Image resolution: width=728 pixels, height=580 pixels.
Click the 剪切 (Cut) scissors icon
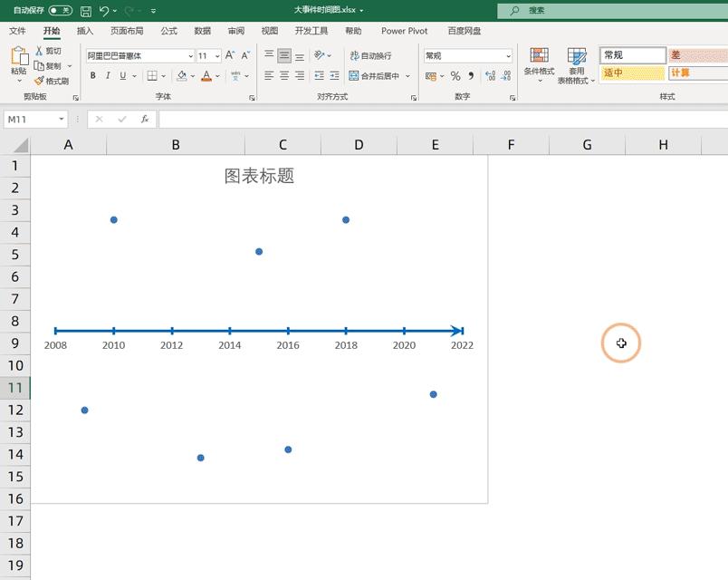(x=43, y=52)
